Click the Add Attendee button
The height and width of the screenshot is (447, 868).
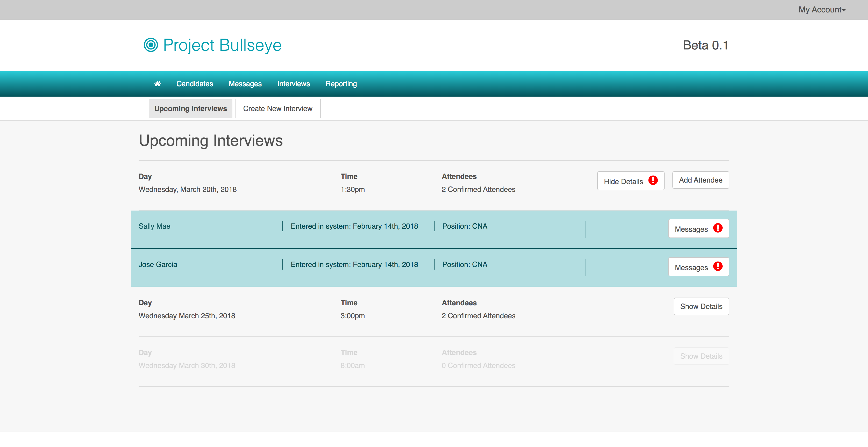pyautogui.click(x=700, y=180)
